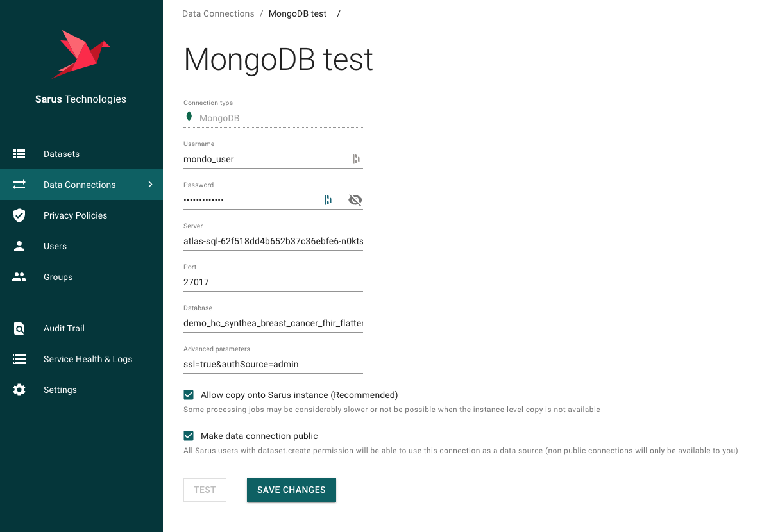Click the Datasets list icon
The height and width of the screenshot is (532, 771).
pos(19,154)
